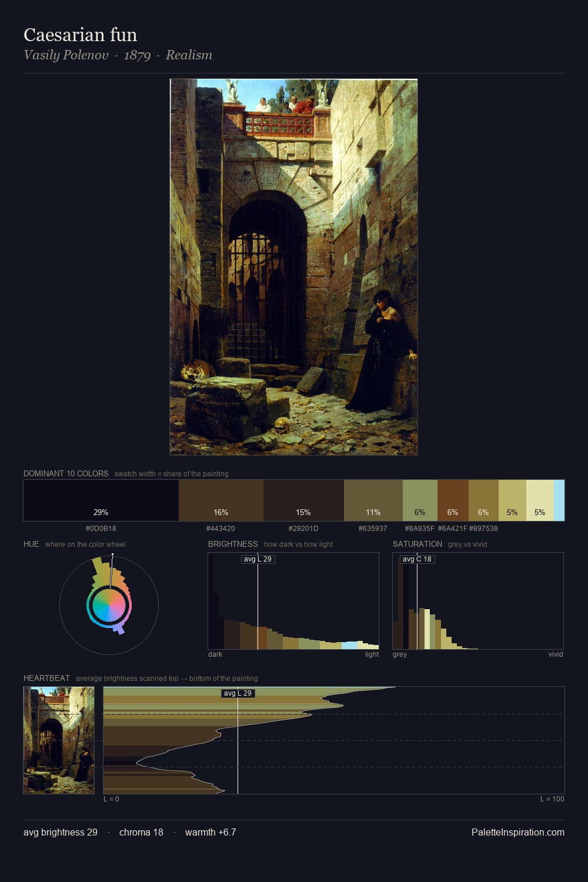
Task: Click the light blue bar in brightness histogram
Action: tap(349, 645)
